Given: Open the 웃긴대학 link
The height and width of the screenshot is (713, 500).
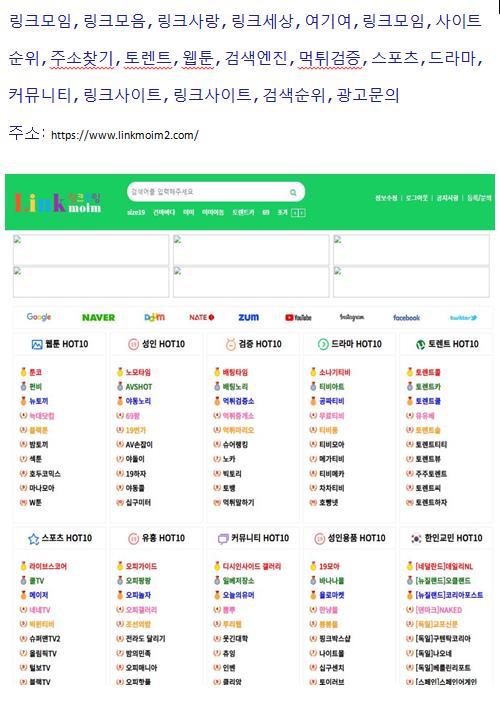Looking at the screenshot, I should coord(235,639).
